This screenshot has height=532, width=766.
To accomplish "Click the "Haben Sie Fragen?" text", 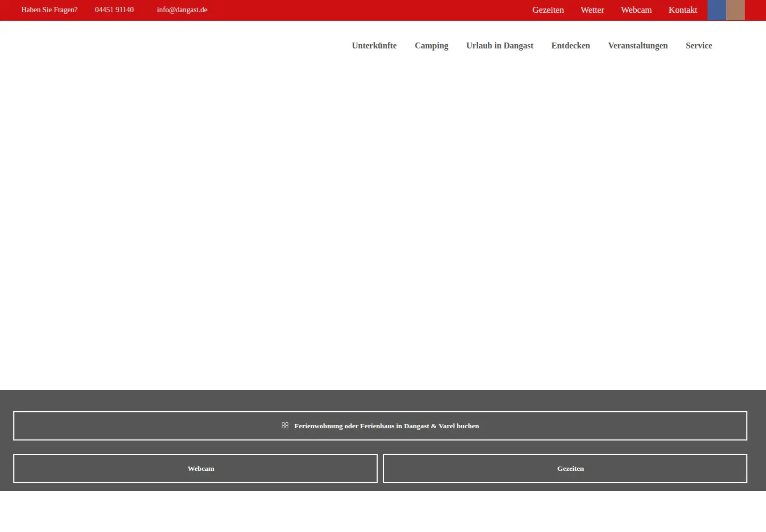I will click(49, 10).
